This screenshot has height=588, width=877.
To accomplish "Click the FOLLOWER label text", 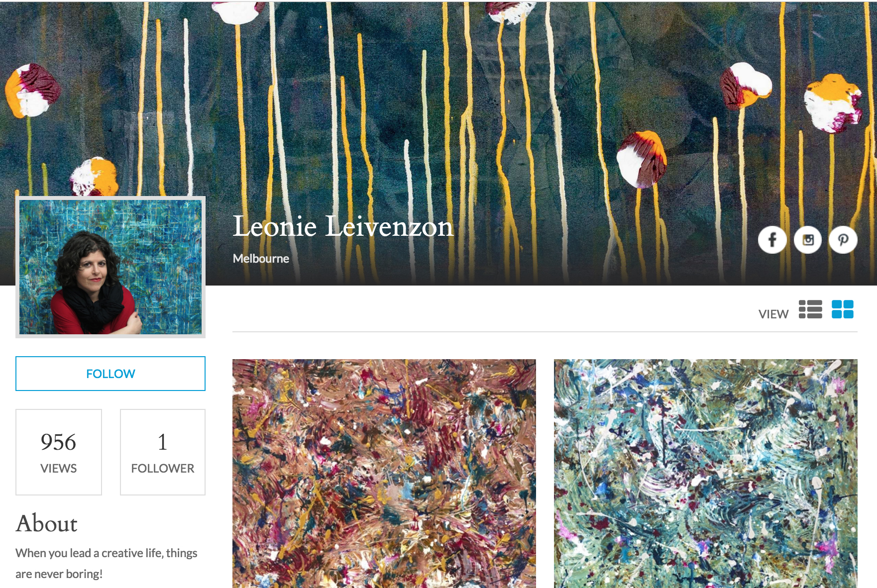I will pos(163,469).
